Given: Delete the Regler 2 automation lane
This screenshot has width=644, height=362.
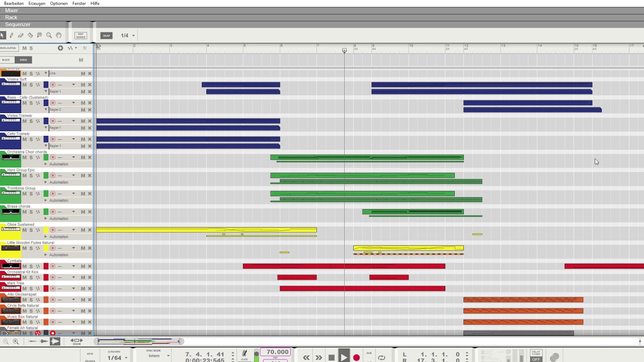Looking at the screenshot, I should [90, 110].
